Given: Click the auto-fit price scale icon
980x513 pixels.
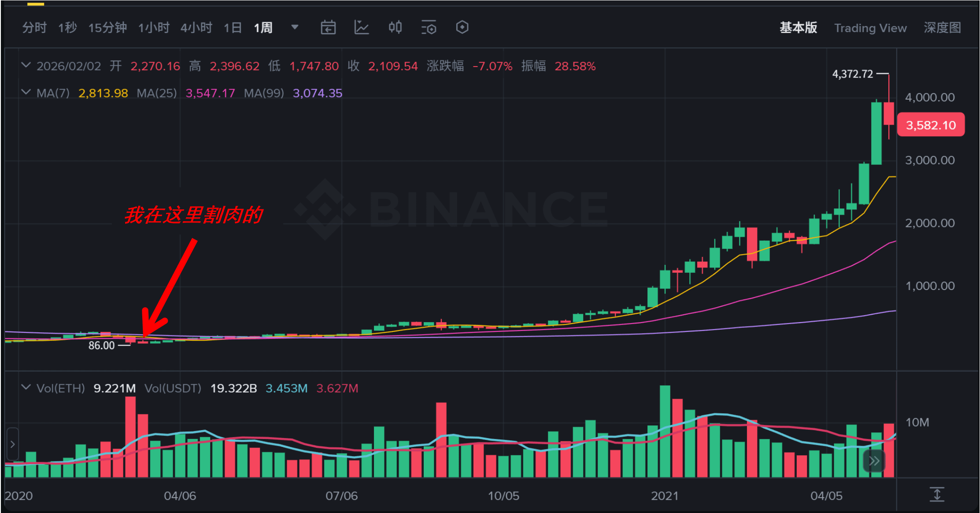Looking at the screenshot, I should 937,494.
